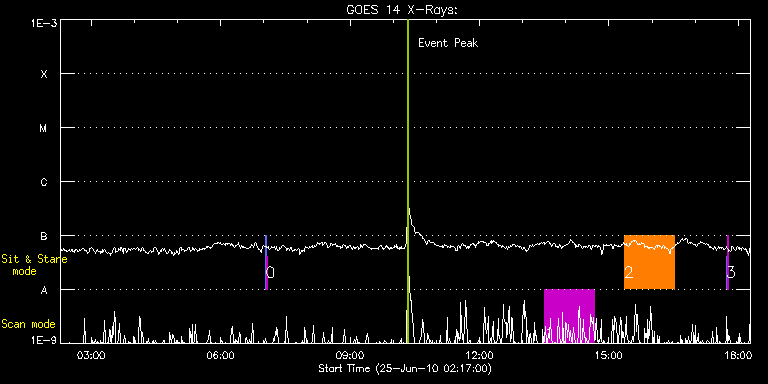
Task: Click the M flare class axis label
Action: 44,128
